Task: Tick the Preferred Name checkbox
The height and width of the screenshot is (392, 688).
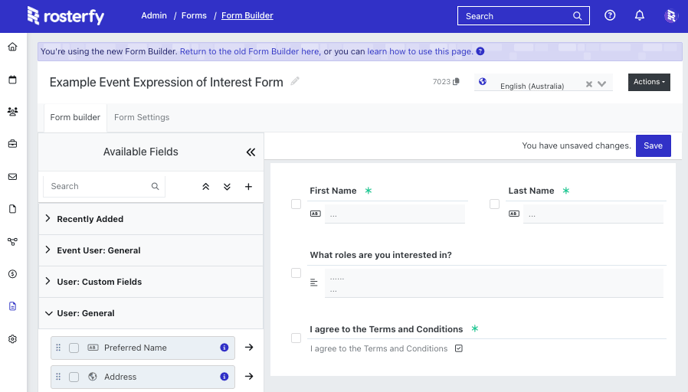Action: [74, 348]
